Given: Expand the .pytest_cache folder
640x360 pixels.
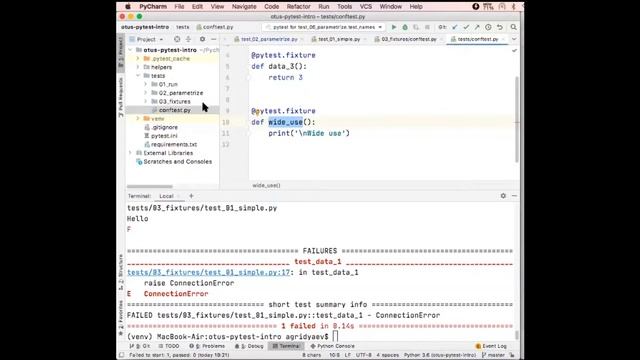Looking at the screenshot, I should pyautogui.click(x=138, y=59).
